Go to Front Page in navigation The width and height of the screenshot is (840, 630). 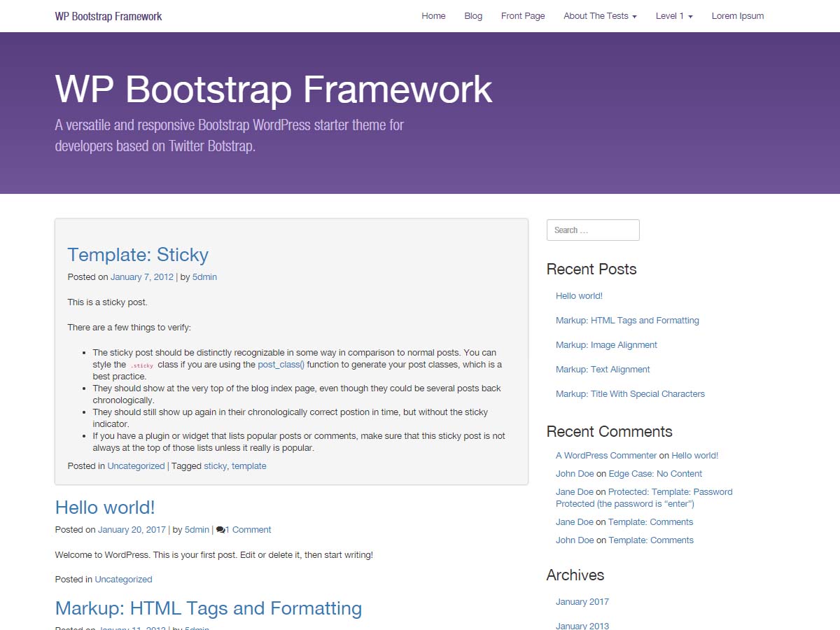pos(523,16)
